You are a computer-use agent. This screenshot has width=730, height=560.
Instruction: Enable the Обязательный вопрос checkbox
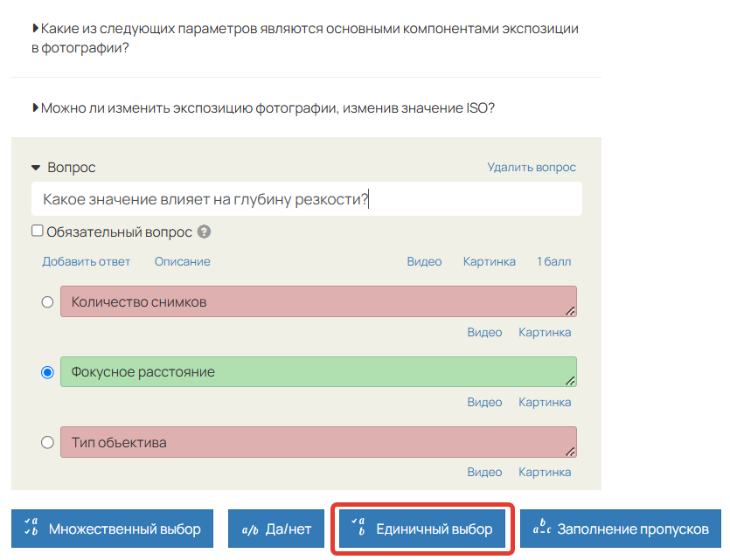coord(38,231)
